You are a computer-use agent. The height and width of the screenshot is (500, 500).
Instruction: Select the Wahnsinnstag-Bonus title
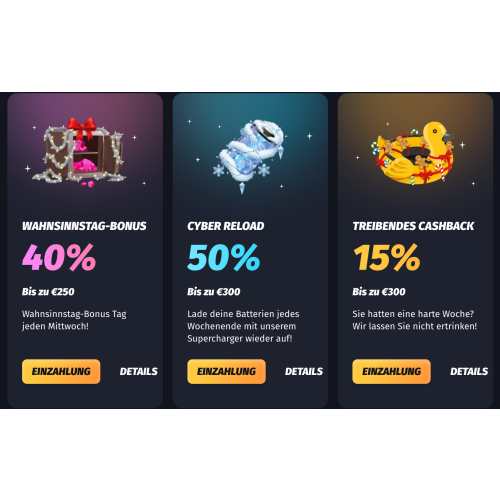[84, 226]
